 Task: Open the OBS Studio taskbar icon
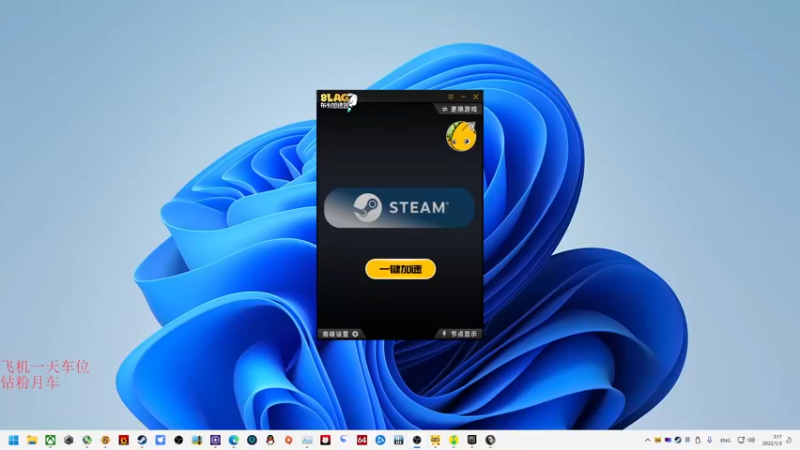pyautogui.click(x=179, y=440)
